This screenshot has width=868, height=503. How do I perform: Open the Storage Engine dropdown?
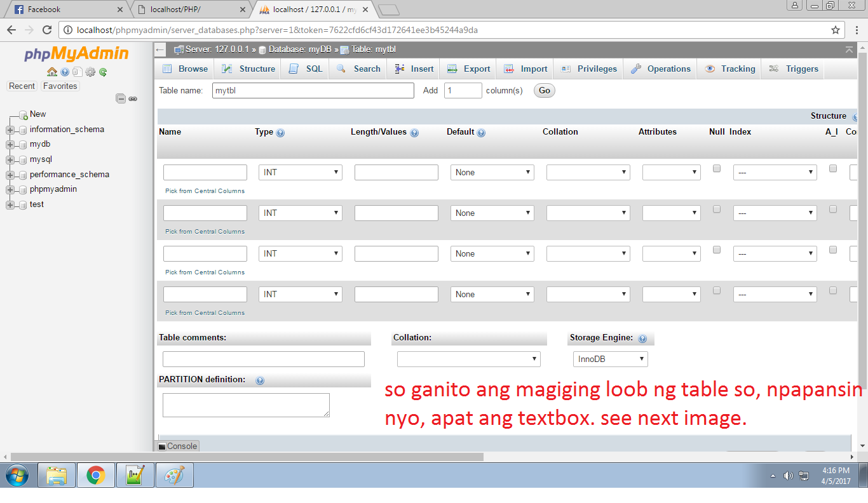pos(610,359)
